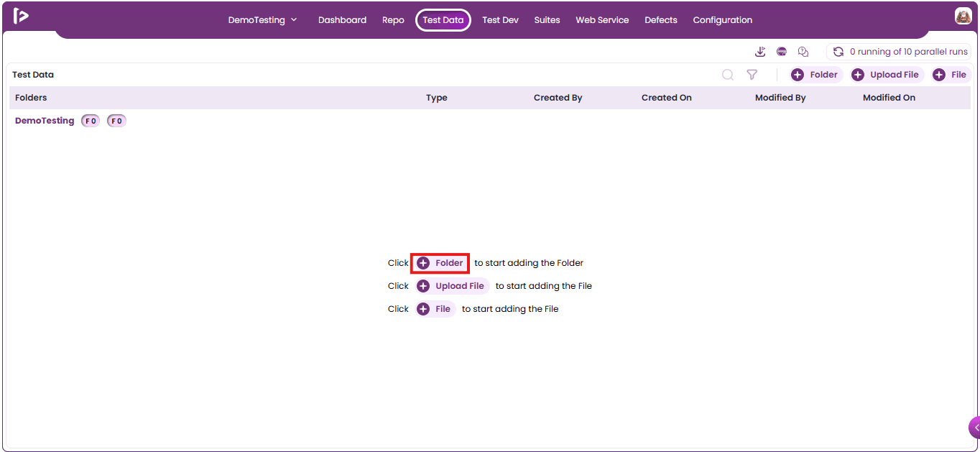Open the Configuration tab
The image size is (980, 452).
click(x=723, y=20)
